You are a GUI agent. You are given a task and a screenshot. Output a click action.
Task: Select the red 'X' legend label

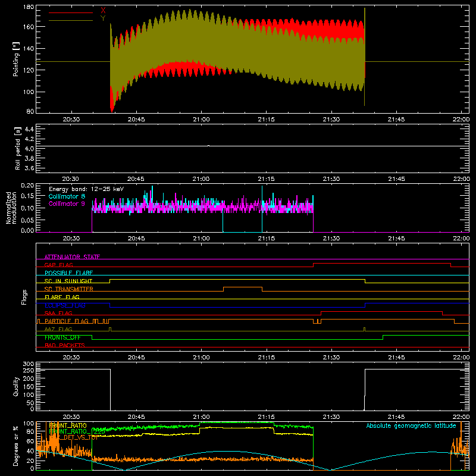(x=103, y=11)
